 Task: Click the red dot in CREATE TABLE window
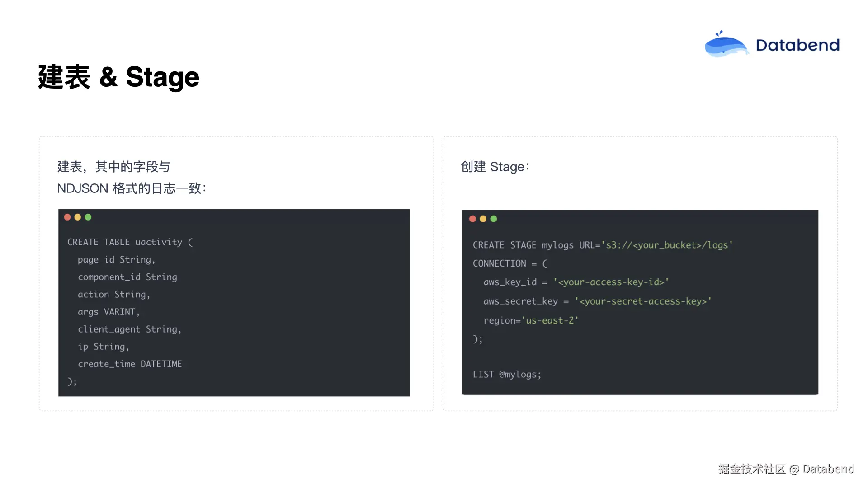click(x=67, y=217)
